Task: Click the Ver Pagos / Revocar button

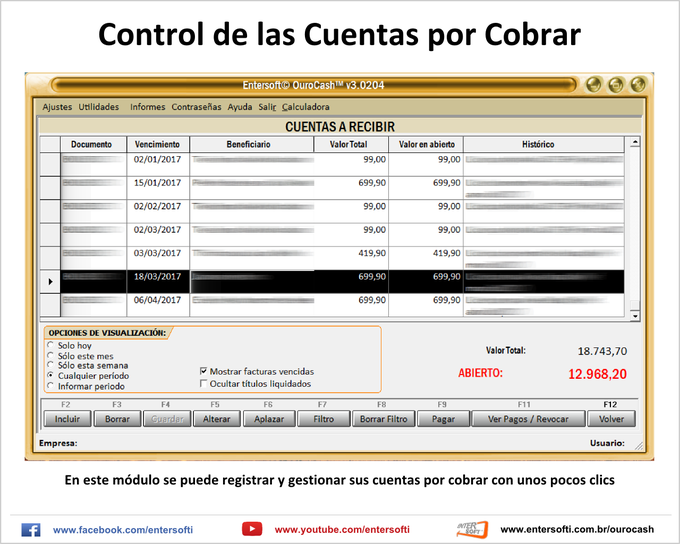Action: click(x=528, y=419)
